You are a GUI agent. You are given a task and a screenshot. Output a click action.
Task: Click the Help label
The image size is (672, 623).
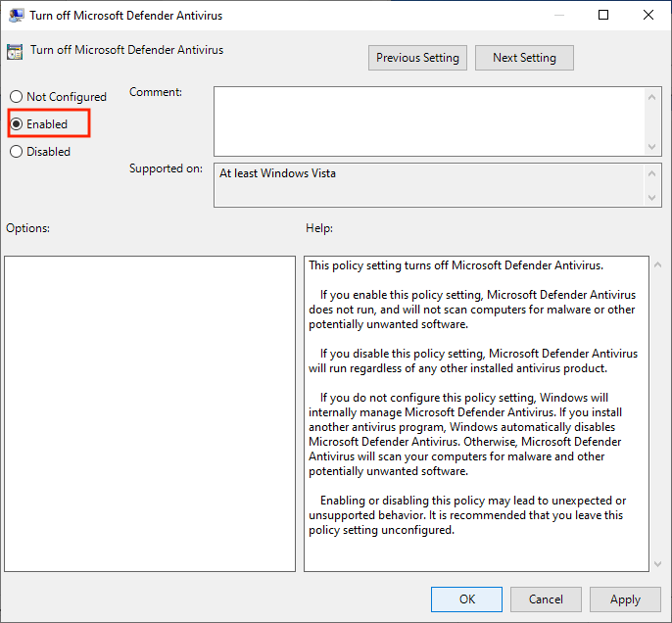pos(319,228)
